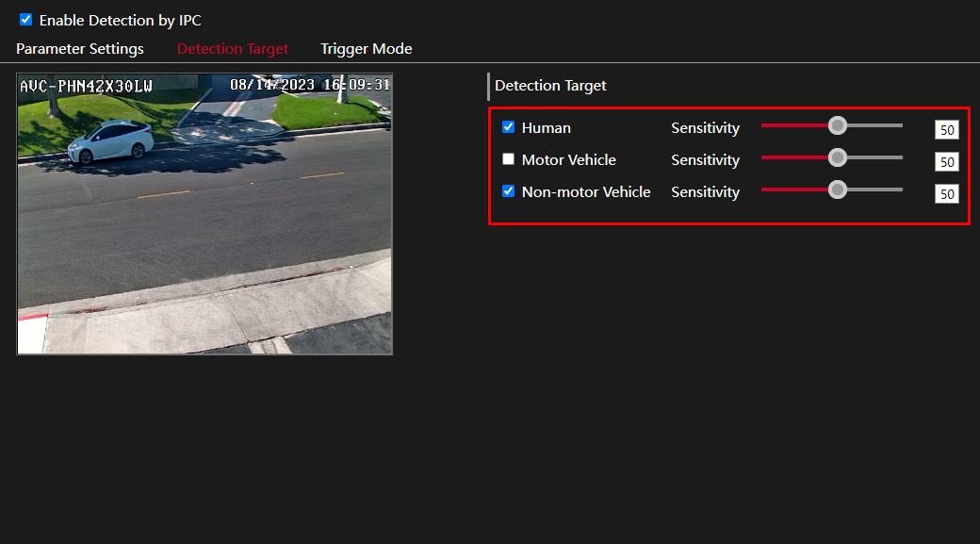Screen dimensions: 980x544
Task: Click the camera live preview image
Action: (204, 214)
